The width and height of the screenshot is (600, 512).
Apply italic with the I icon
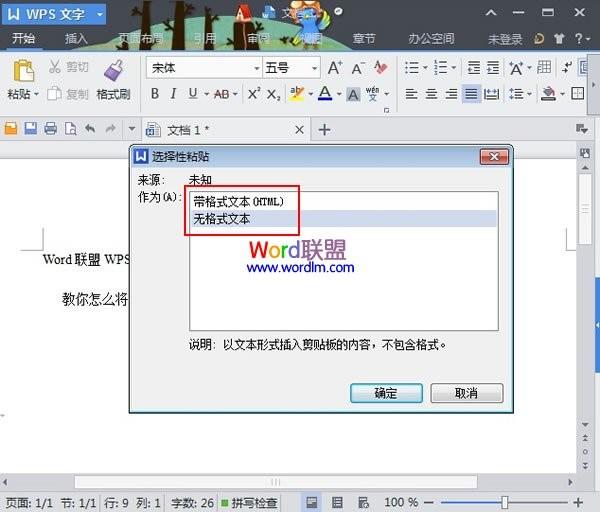(x=174, y=94)
